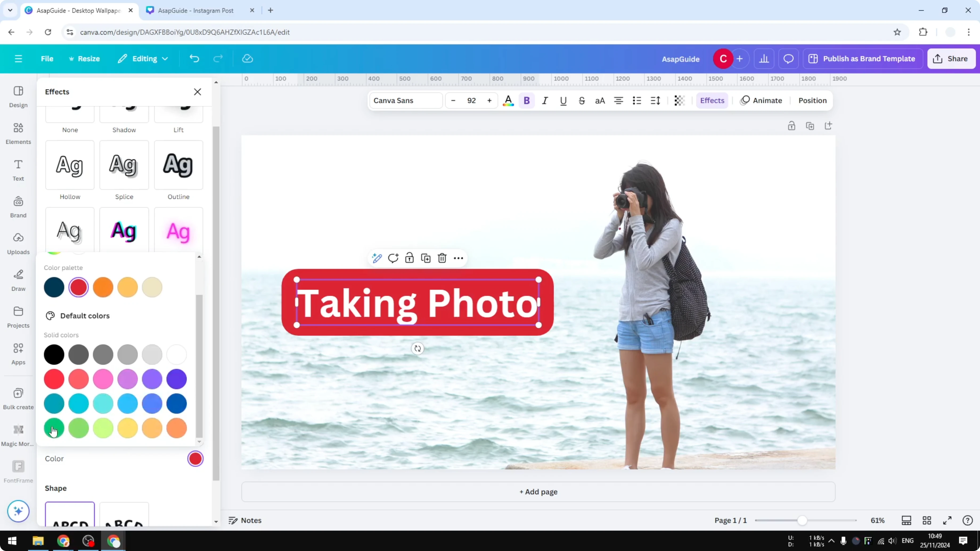Select the red swatch in Color palette
The image size is (980, 551).
coord(78,287)
